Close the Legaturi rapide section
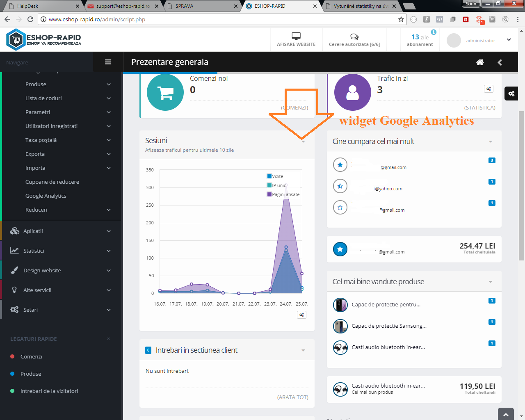 point(108,339)
